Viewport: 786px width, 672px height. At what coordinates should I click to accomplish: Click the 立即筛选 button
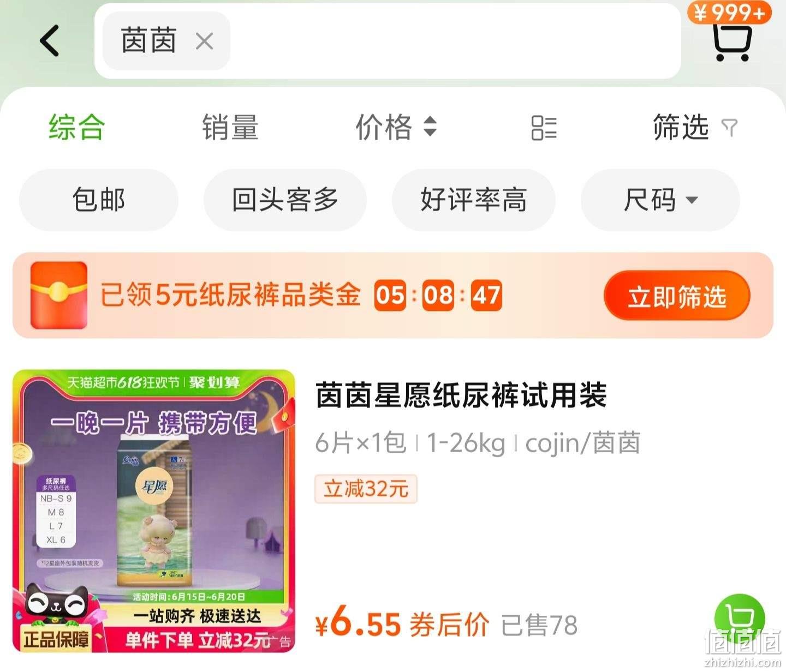(x=677, y=296)
